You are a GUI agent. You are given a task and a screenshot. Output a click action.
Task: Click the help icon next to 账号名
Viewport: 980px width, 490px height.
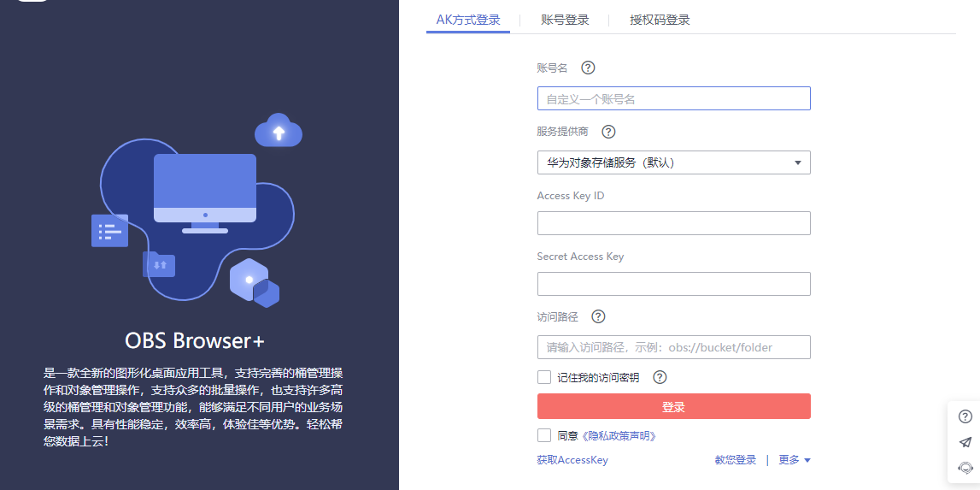pyautogui.click(x=588, y=68)
